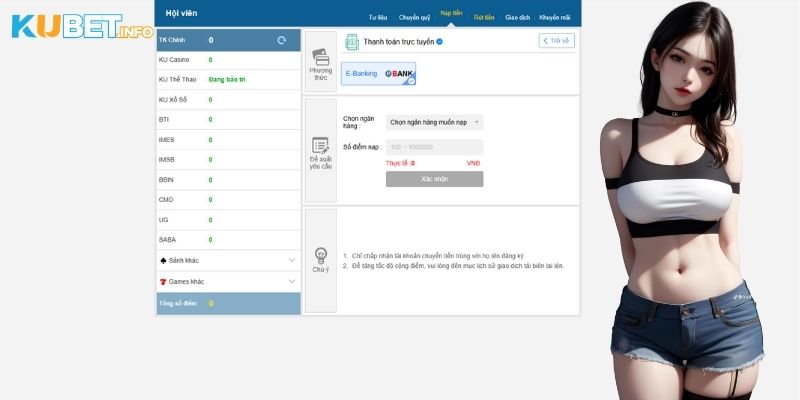This screenshot has height=400, width=800.
Task: Click the Phương thức card icon
Action: point(320,56)
